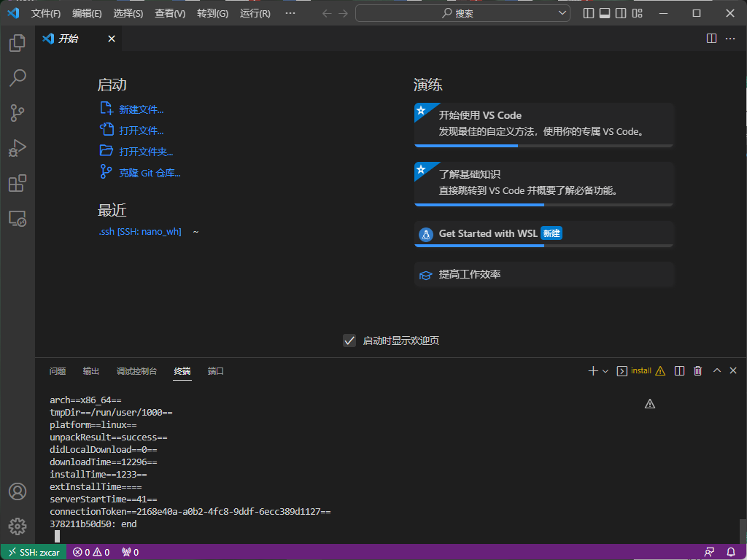
Task: Open the 文件(F) menu
Action: click(x=45, y=13)
